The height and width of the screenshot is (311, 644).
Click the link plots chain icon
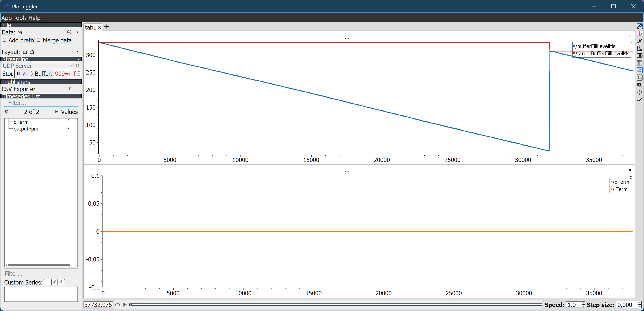[x=639, y=26]
